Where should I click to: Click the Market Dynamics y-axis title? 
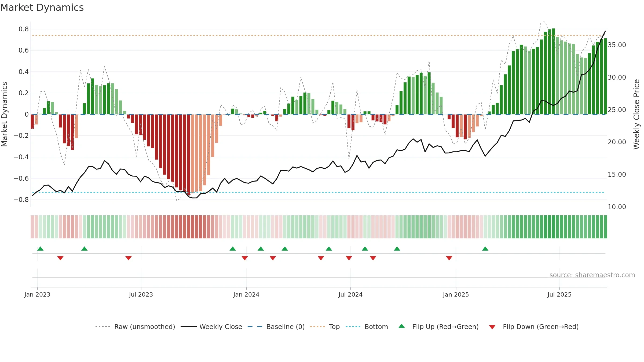[4, 114]
